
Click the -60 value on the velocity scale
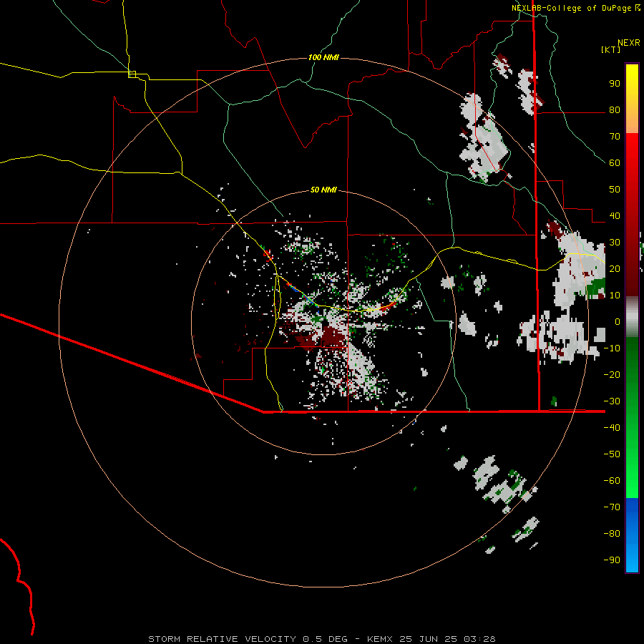click(612, 481)
